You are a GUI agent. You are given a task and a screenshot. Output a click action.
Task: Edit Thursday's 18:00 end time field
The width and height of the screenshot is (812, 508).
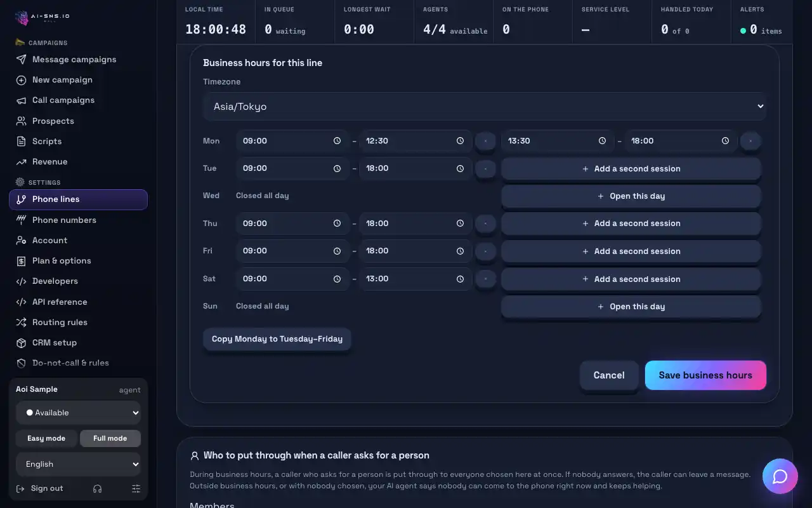pyautogui.click(x=416, y=224)
